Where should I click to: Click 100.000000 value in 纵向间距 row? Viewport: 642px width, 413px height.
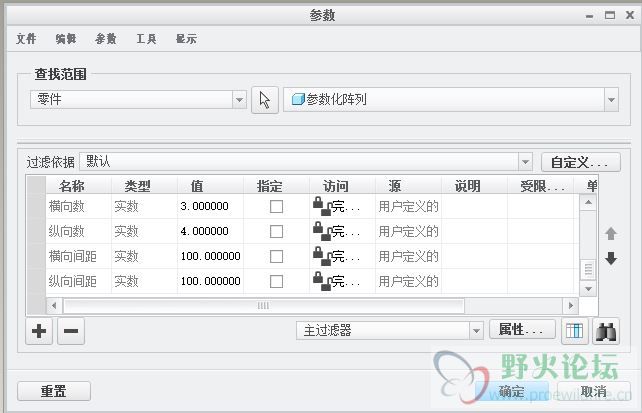(210, 281)
